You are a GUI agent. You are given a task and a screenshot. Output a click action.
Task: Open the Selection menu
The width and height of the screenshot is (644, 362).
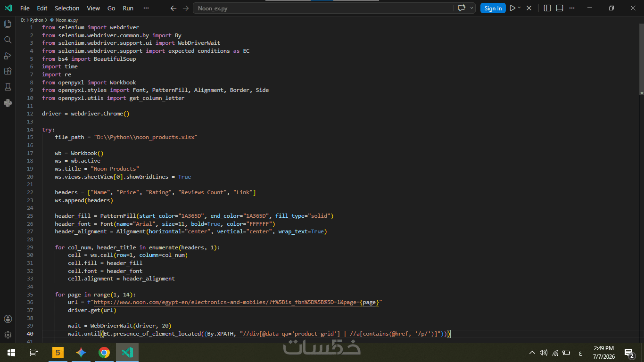coord(67,8)
